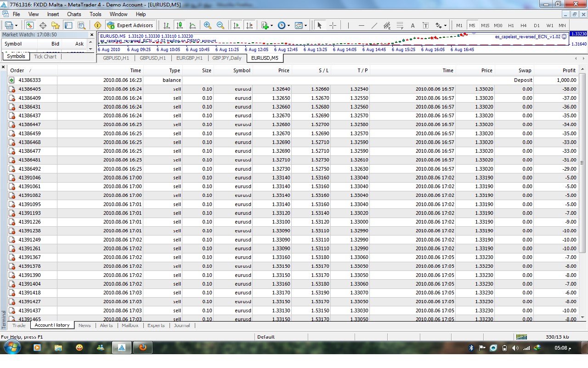588x368 pixels.
Task: Switch to the Journal terminal tab
Action: click(182, 325)
